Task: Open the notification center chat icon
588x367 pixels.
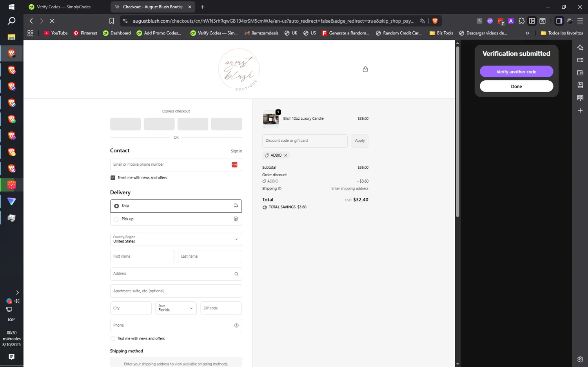Action: point(11,357)
